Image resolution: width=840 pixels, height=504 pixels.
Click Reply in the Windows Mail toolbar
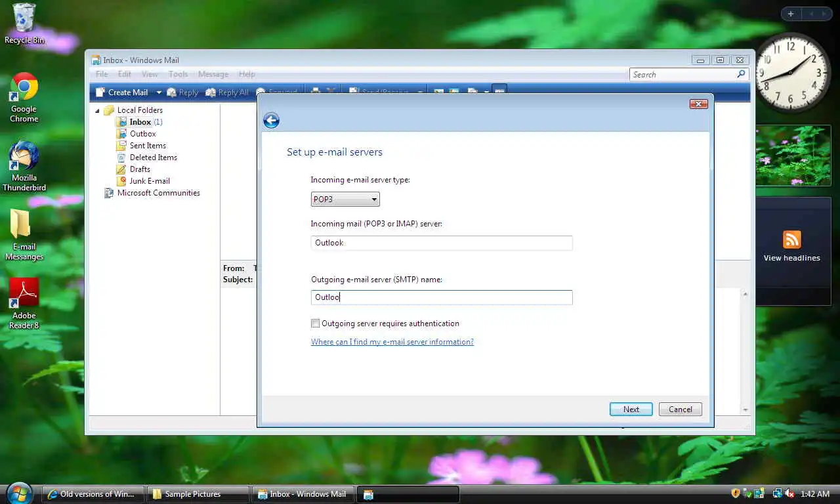pos(182,93)
